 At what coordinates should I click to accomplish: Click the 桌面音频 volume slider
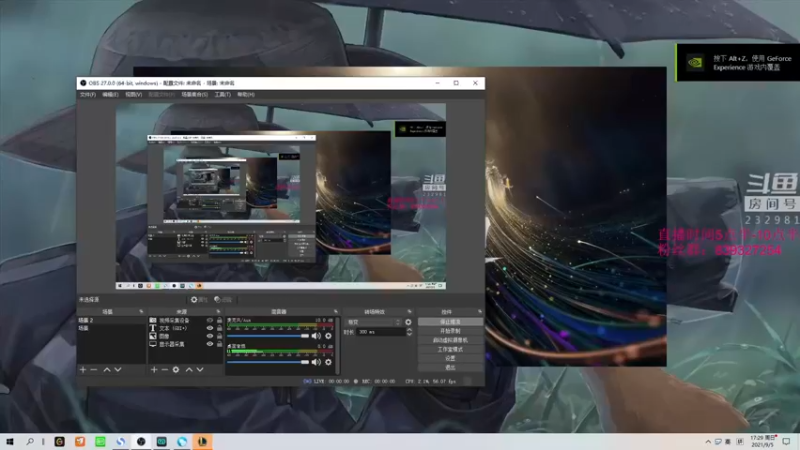coord(268,362)
